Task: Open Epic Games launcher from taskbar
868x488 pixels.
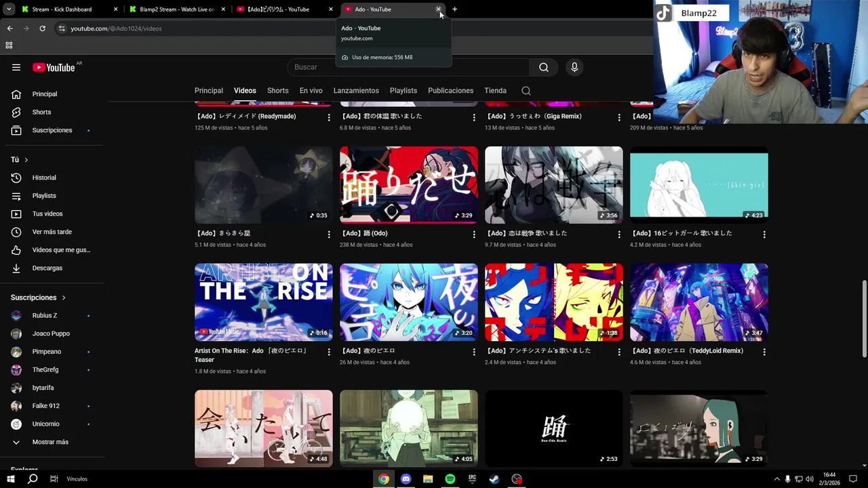Action: (472, 479)
